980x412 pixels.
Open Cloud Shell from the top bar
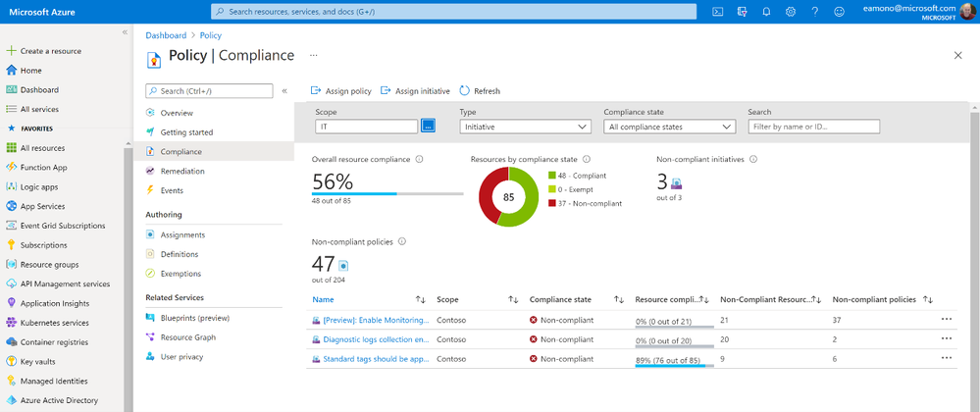[718, 11]
